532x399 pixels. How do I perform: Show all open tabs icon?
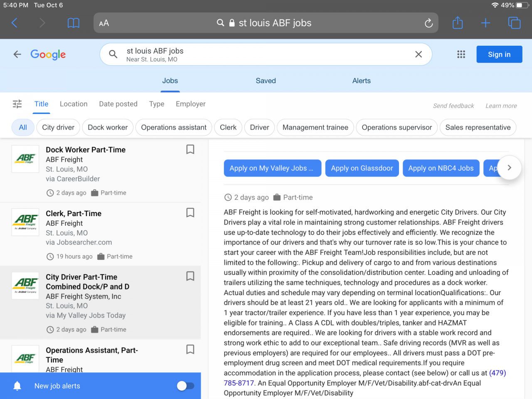pos(514,23)
